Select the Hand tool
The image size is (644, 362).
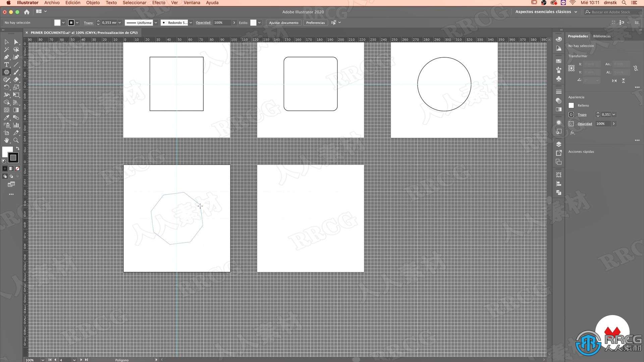point(6,140)
